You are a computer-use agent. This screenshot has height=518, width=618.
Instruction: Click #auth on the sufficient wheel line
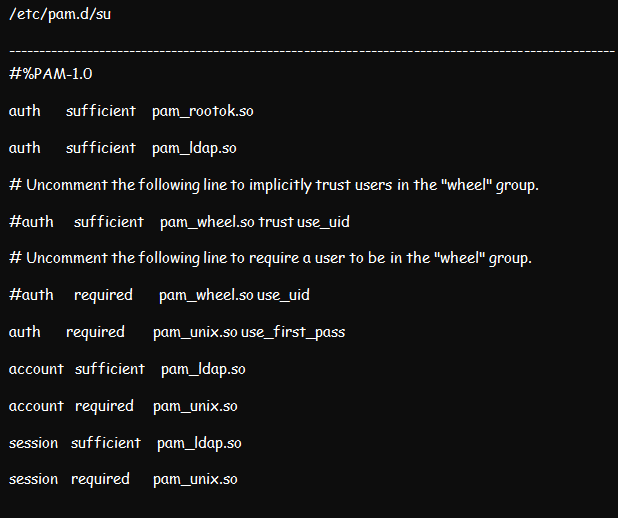(x=31, y=222)
